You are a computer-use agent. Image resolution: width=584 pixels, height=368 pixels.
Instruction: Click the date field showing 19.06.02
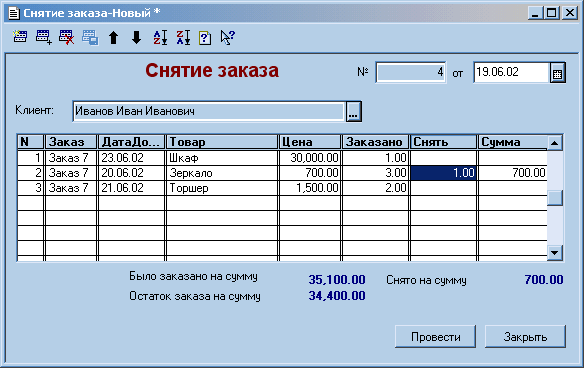click(511, 72)
